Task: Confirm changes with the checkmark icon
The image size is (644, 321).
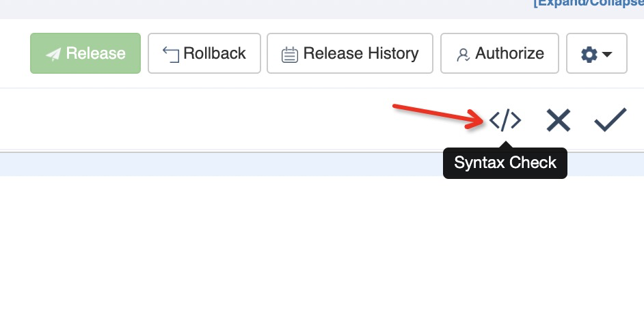Action: pyautogui.click(x=611, y=120)
